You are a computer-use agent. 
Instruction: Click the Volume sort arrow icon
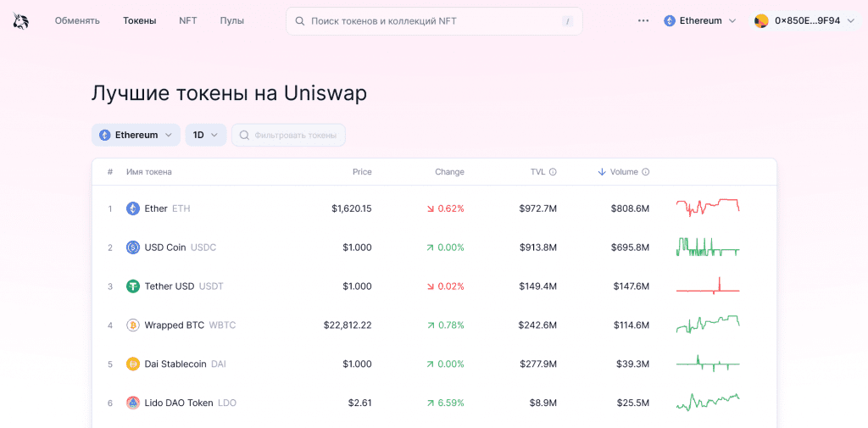click(603, 172)
